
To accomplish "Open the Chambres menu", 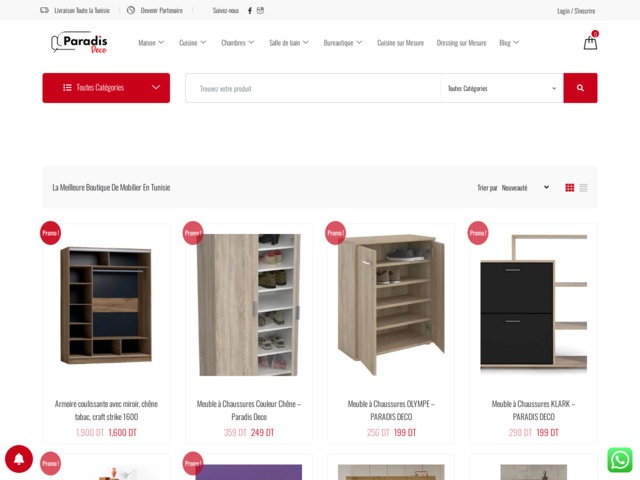I will [238, 42].
